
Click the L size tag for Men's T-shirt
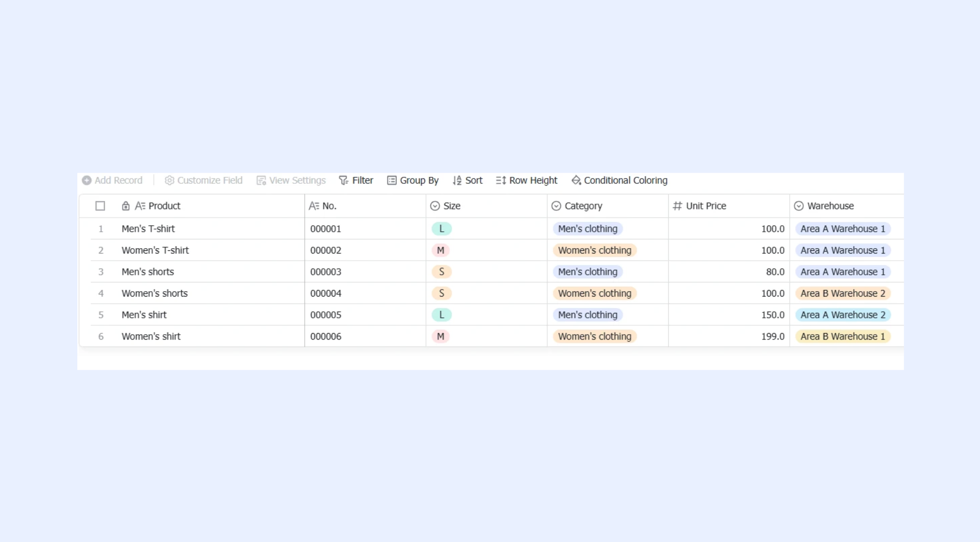[441, 229]
